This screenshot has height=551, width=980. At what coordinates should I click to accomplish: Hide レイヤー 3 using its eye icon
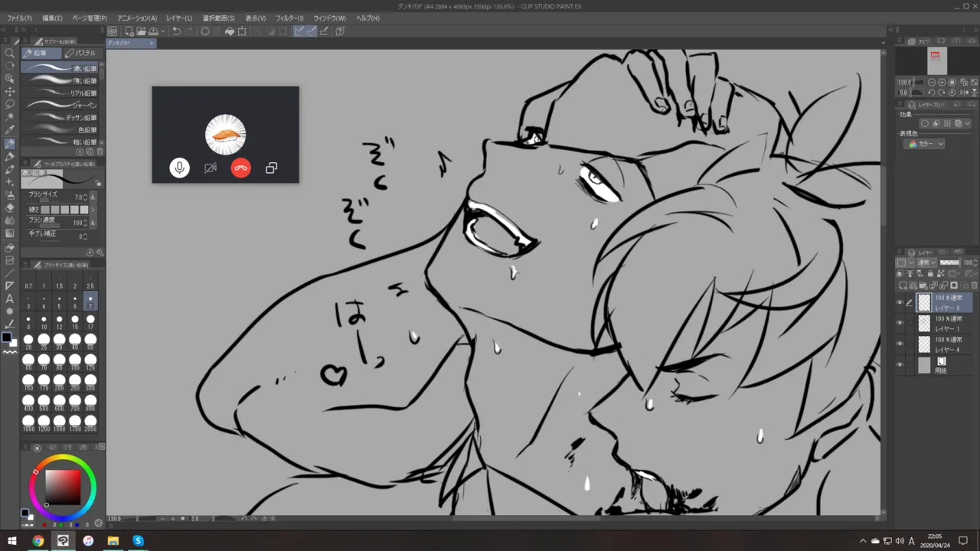(900, 302)
